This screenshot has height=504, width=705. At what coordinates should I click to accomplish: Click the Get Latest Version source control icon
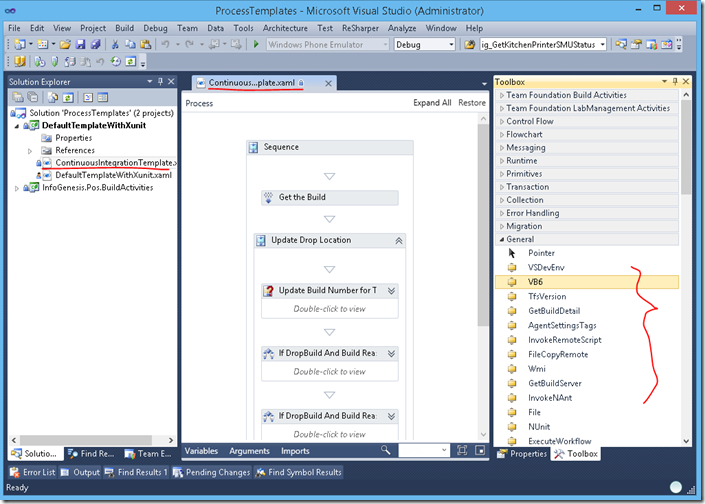[x=40, y=61]
